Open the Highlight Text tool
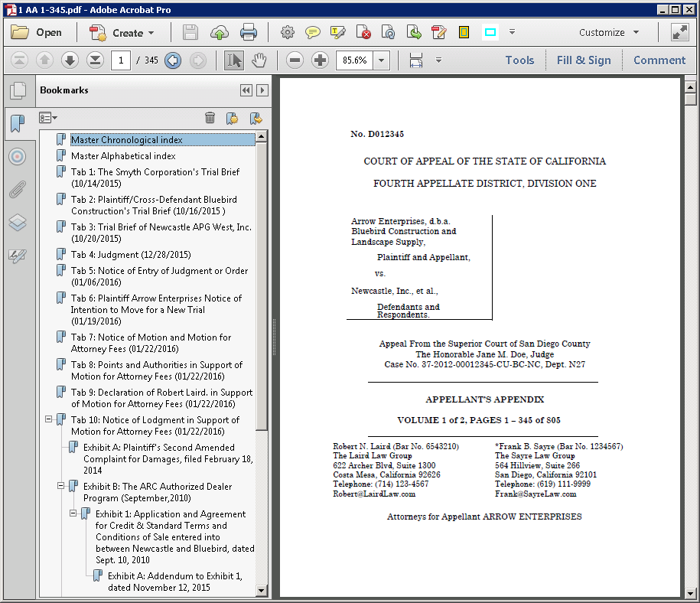 [337, 32]
